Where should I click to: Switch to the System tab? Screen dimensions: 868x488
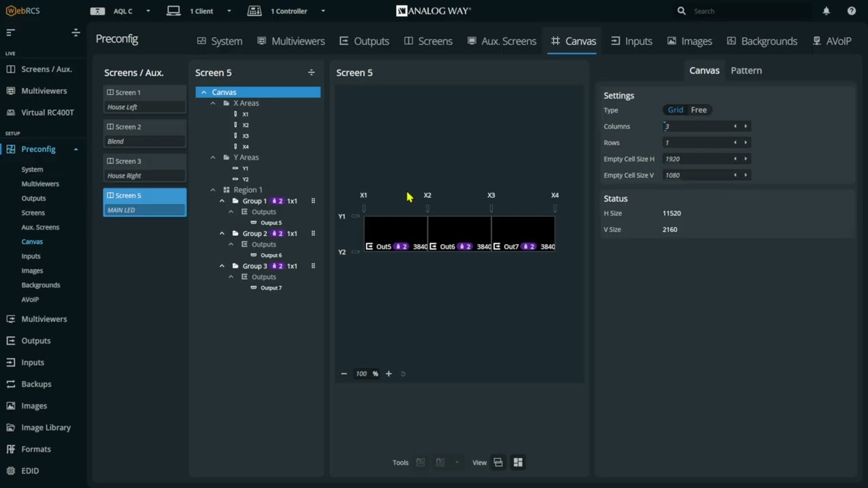(x=220, y=41)
